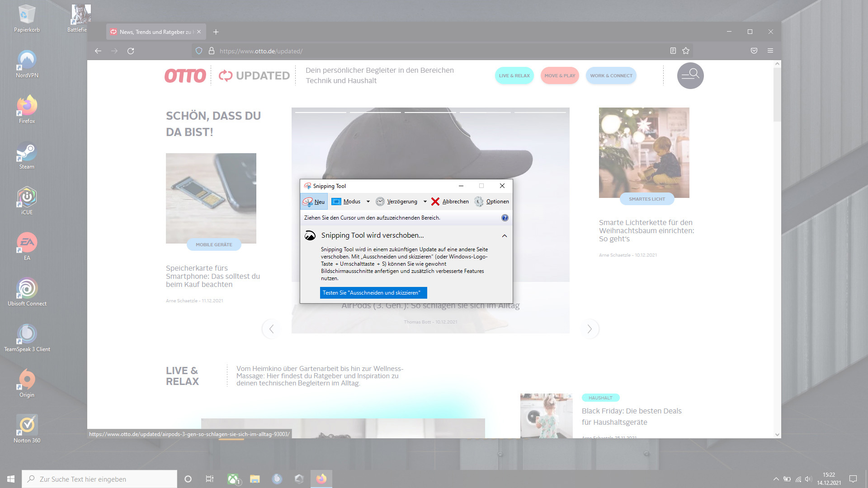Open Optionen via the gear icon
Screen dimensions: 868x488
click(x=478, y=202)
